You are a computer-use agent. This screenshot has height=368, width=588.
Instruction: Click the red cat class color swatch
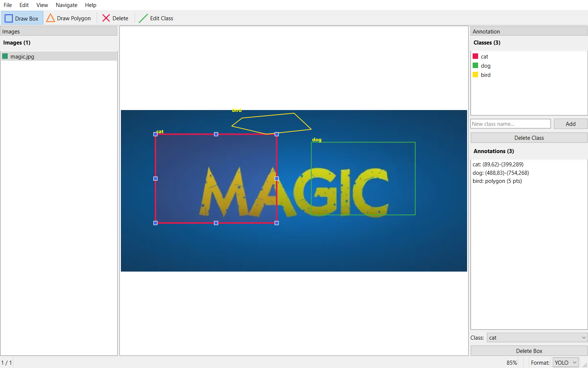click(x=476, y=56)
